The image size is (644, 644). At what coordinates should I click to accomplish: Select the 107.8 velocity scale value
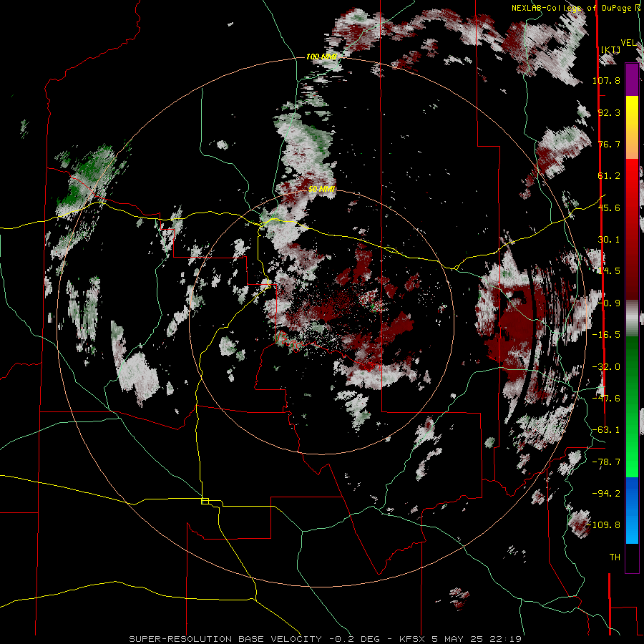point(606,80)
